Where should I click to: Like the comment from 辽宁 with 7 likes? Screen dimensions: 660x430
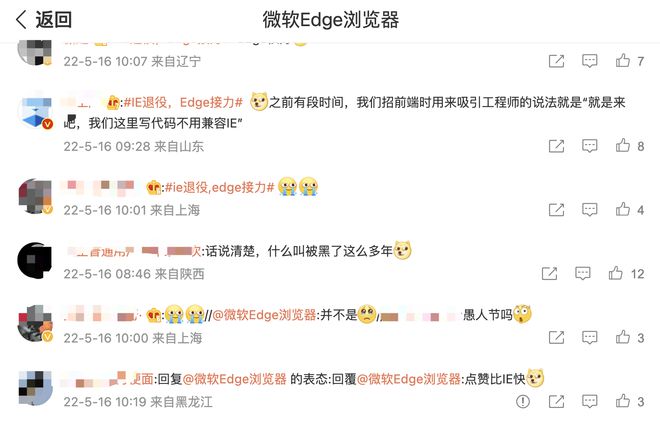(x=623, y=61)
